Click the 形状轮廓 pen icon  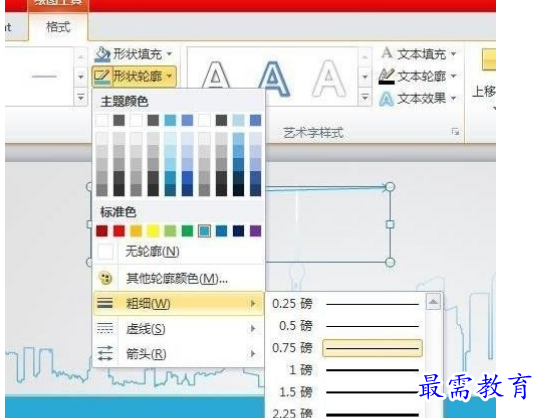[x=102, y=76]
